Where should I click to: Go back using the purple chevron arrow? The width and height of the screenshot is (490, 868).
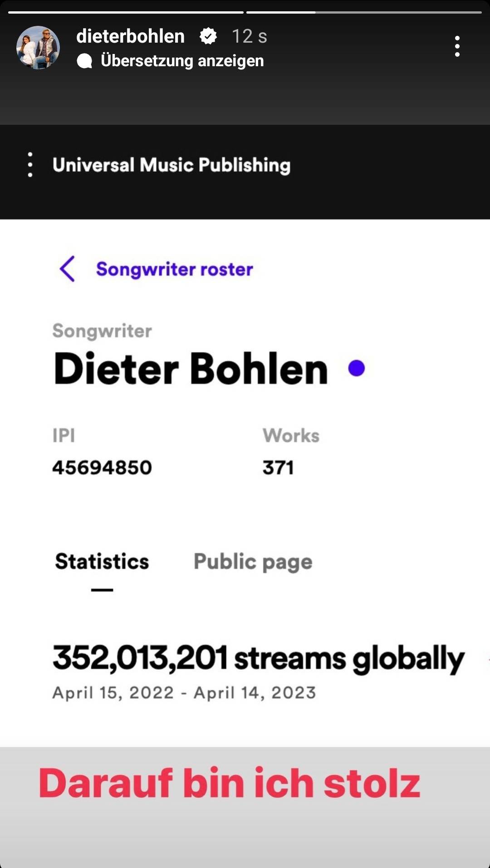tap(67, 269)
